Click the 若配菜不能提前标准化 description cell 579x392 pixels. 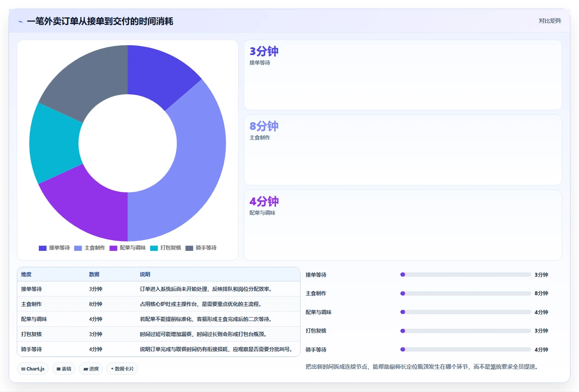pyautogui.click(x=206, y=319)
